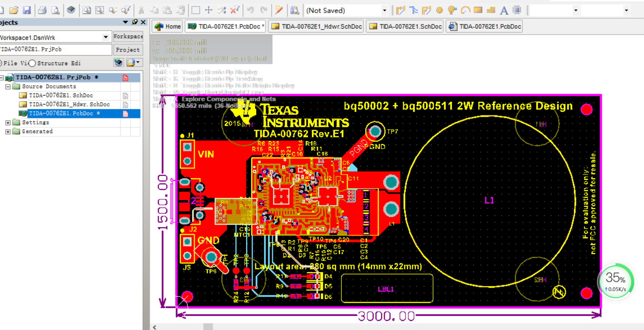Viewport: 644px width, 330px height.
Task: Start Interactive Differential Pair Routing tool
Action: pyautogui.click(x=426, y=10)
